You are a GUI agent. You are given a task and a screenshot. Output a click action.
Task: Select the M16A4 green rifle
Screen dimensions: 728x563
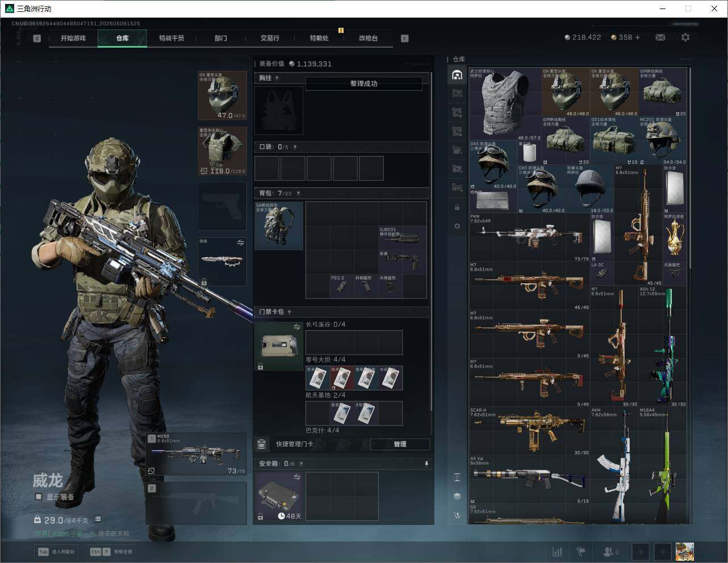pyautogui.click(x=663, y=465)
